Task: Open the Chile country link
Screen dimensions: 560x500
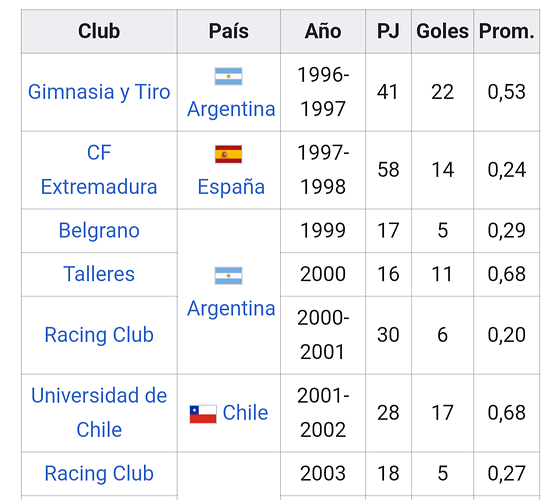Action: coord(245,413)
